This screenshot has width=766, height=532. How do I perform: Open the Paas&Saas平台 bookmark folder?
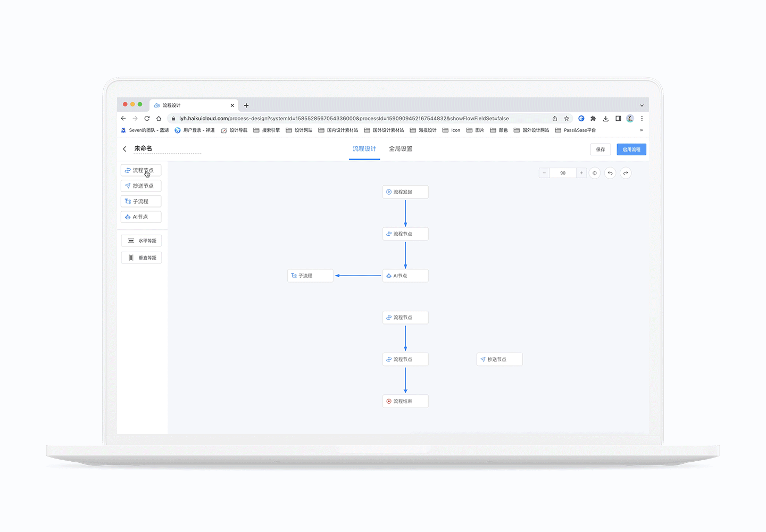[x=576, y=130]
